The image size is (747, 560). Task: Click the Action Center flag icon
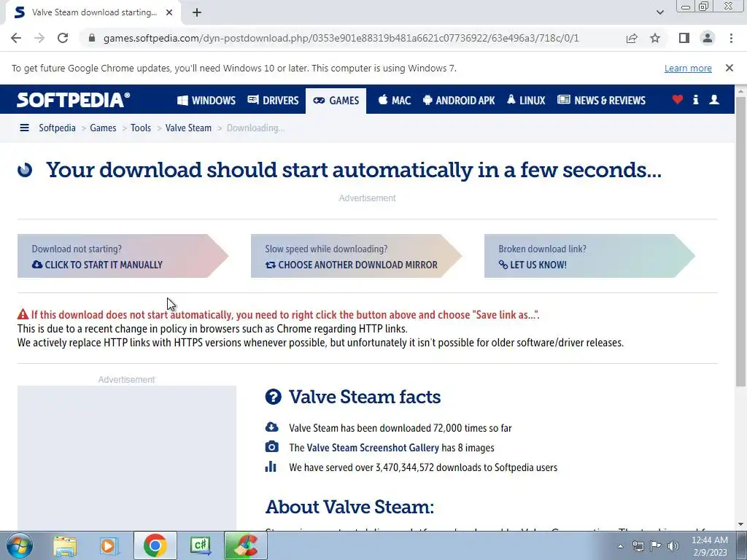point(656,546)
